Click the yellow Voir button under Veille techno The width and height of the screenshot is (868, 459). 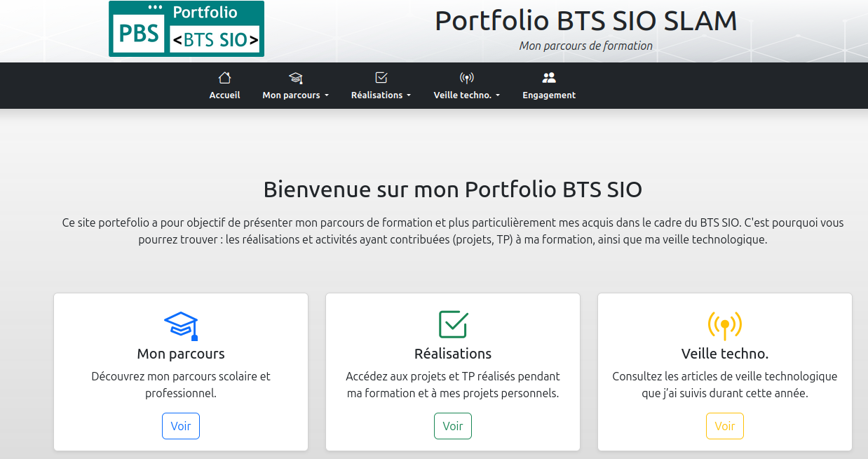pos(724,425)
